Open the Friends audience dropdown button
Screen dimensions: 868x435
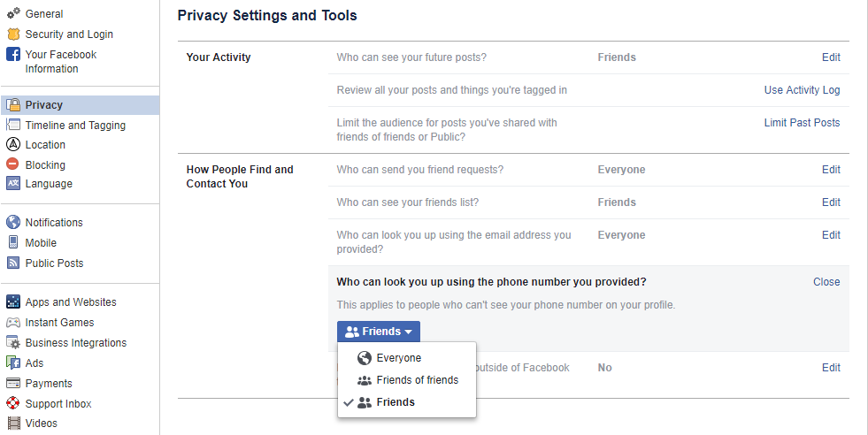378,332
